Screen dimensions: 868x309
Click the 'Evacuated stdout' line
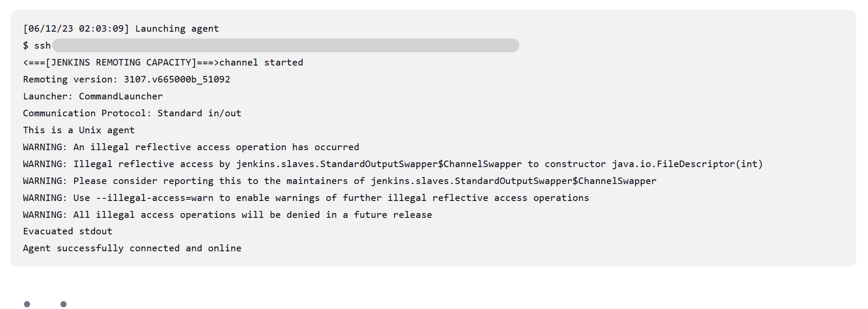tap(68, 231)
